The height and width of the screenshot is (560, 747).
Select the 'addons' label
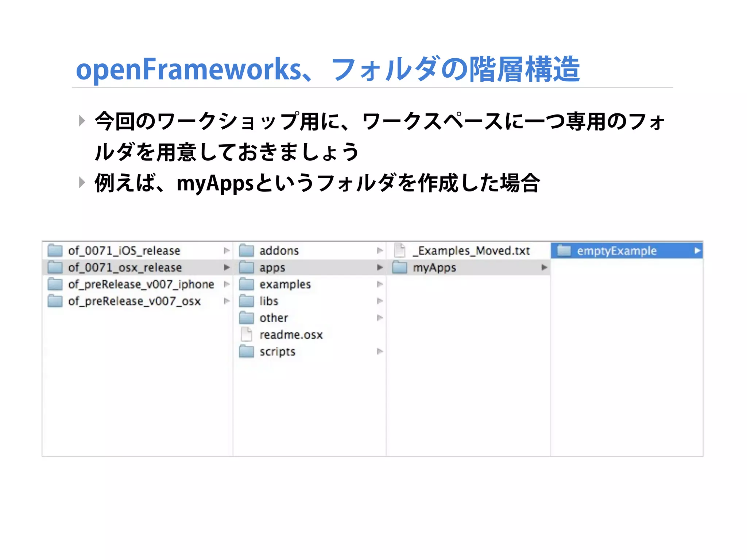(x=279, y=251)
